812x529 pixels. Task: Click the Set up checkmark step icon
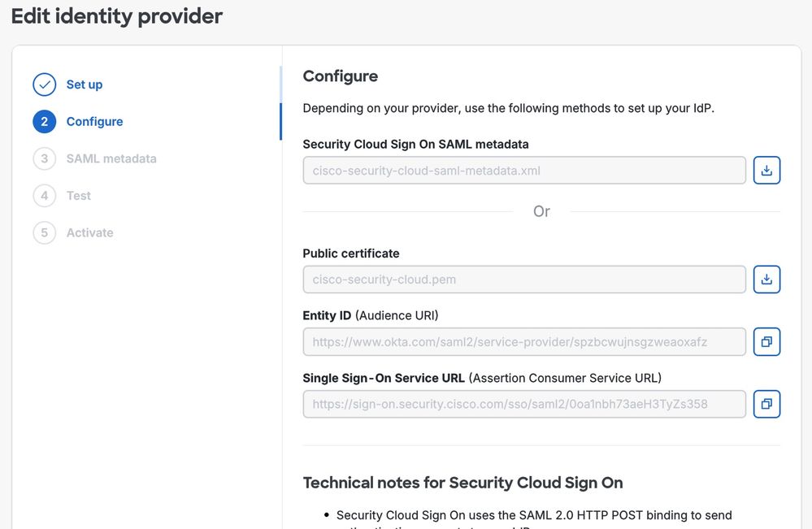pyautogui.click(x=44, y=85)
